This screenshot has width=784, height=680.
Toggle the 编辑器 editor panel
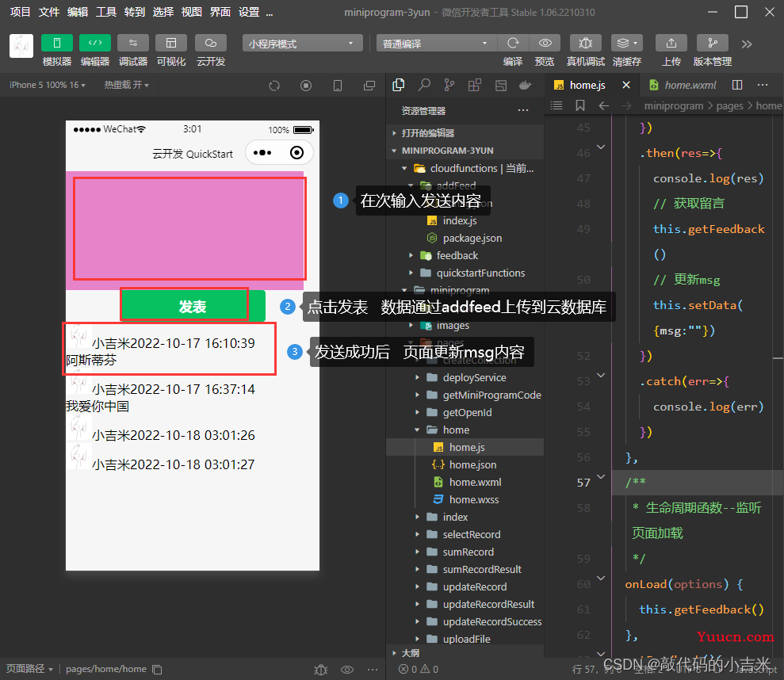point(95,43)
